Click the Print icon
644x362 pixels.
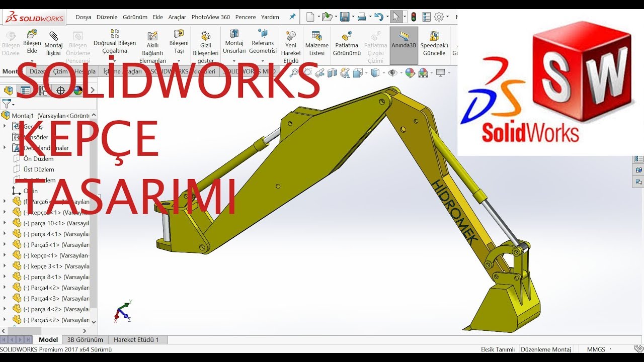click(362, 17)
